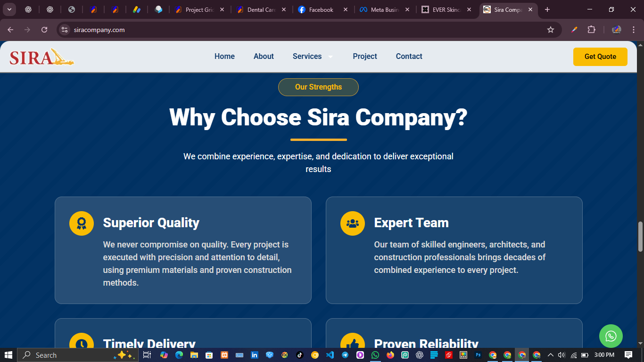
Task: Bookmark this page using the star icon
Action: pos(551,29)
